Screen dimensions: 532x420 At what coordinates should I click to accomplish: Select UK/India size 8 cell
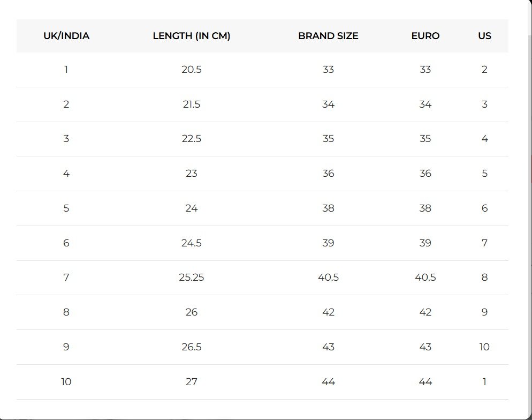[x=66, y=312]
